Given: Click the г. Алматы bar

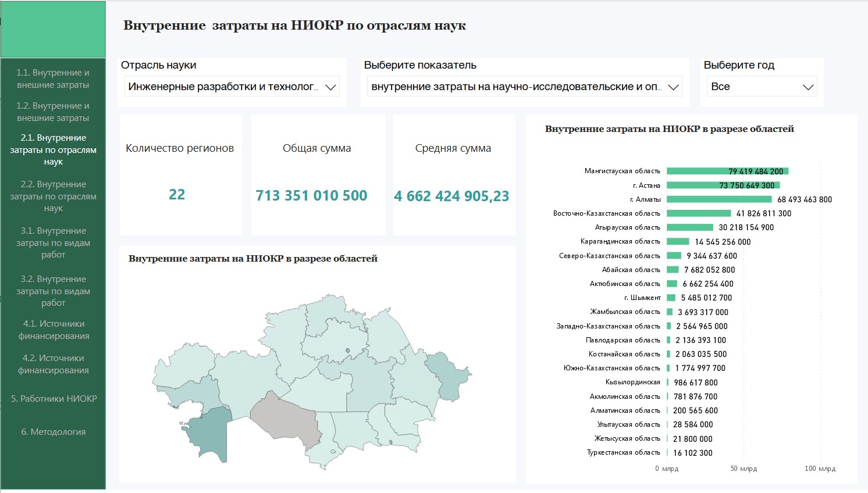Looking at the screenshot, I should (x=718, y=199).
